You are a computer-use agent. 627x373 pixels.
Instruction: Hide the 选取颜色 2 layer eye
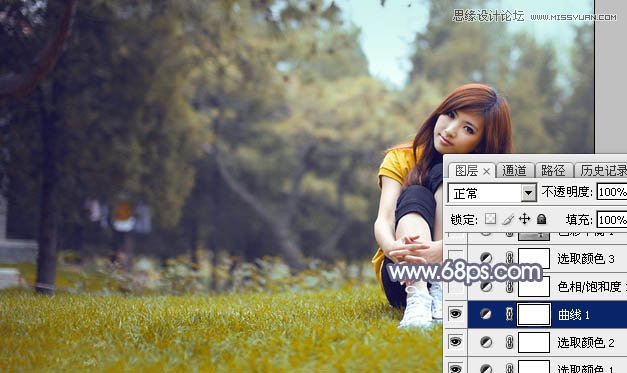(x=455, y=342)
